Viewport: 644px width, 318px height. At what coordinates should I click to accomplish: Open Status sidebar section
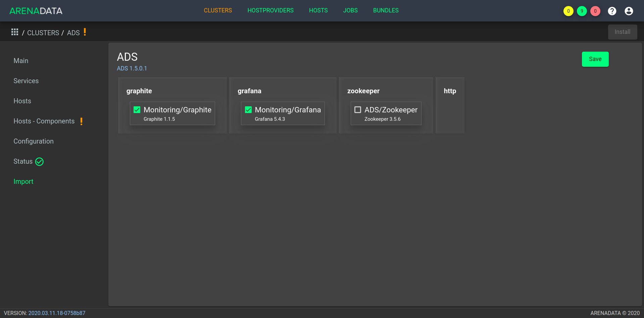tap(23, 161)
